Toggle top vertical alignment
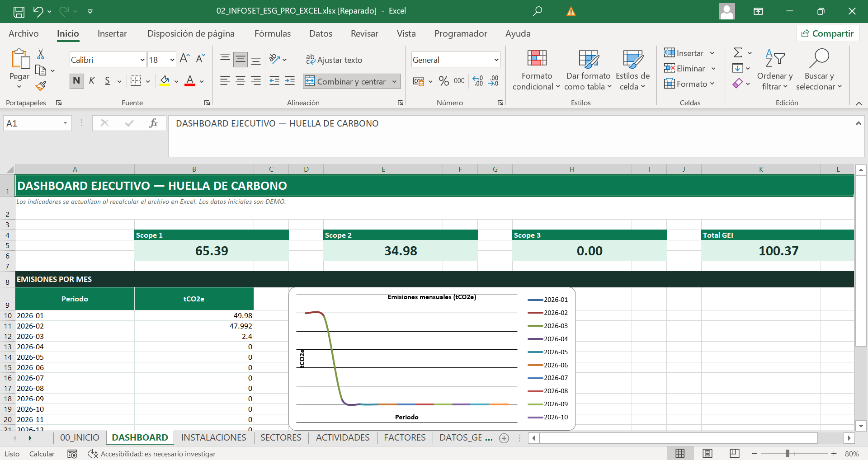This screenshot has height=460, width=868. [225, 58]
